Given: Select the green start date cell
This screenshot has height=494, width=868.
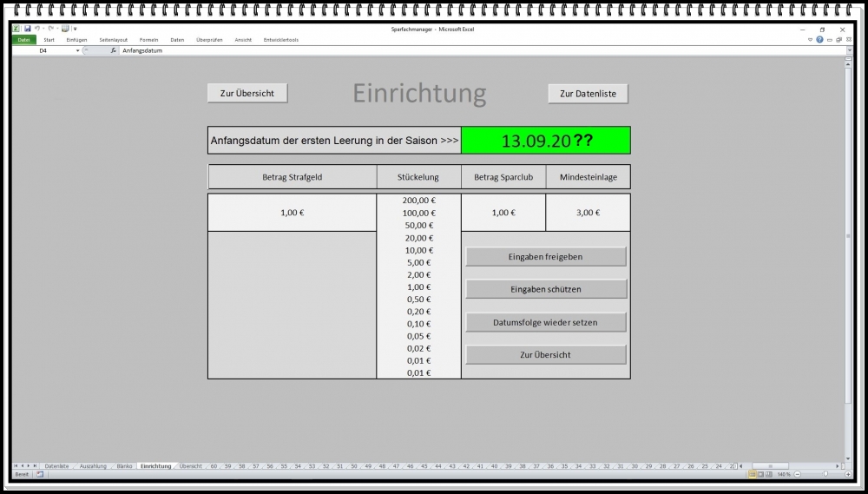Looking at the screenshot, I should (x=545, y=141).
